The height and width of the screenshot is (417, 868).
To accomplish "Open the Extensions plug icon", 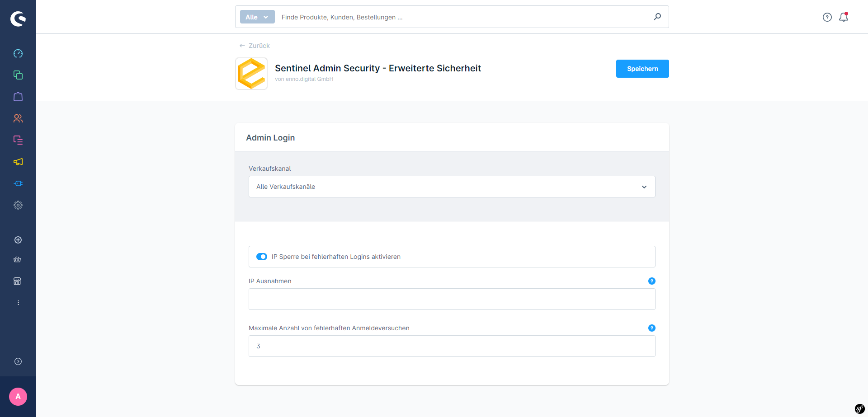I will pyautogui.click(x=18, y=183).
